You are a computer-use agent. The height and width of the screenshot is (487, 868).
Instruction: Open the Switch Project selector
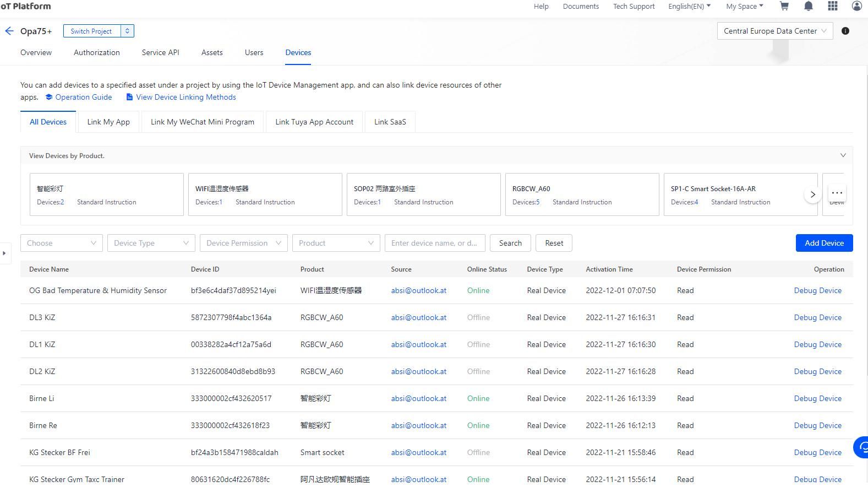tap(99, 31)
